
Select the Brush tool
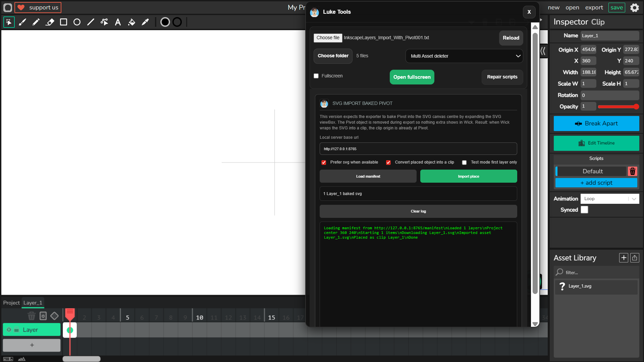pos(22,22)
